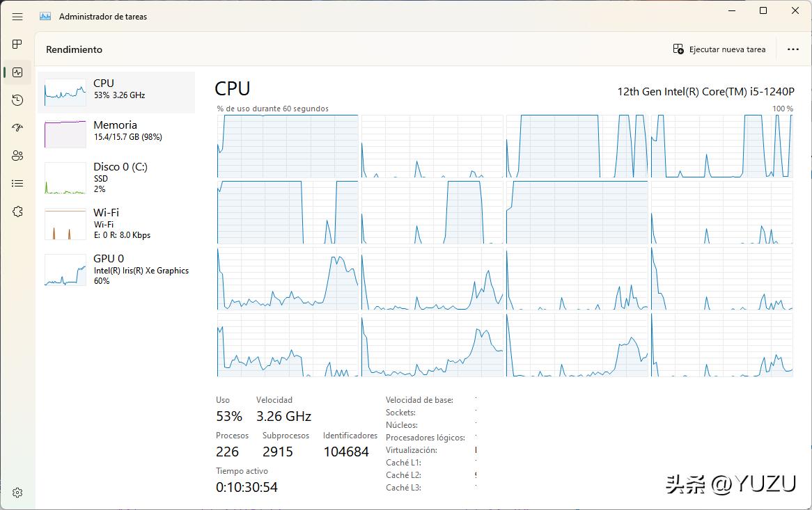Open the Users page icon
Viewport: 812px width, 510px height.
point(17,156)
